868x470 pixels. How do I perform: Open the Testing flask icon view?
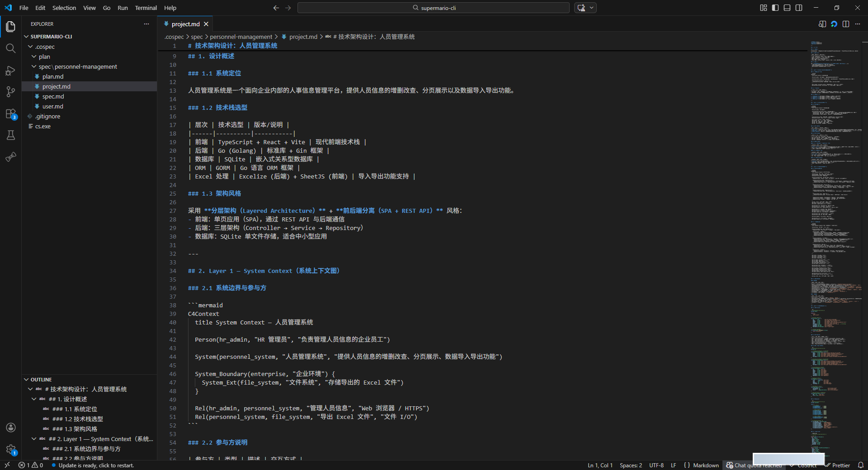[10, 135]
